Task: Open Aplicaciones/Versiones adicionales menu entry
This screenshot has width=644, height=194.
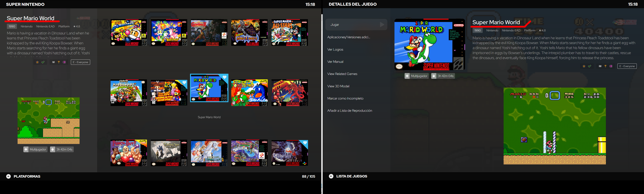Action: (349, 37)
